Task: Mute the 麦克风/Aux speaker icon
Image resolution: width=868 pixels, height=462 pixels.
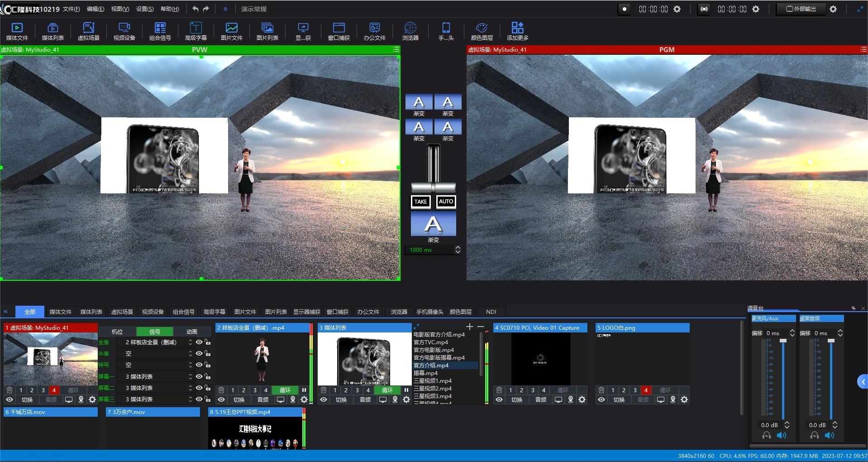Action: point(781,435)
